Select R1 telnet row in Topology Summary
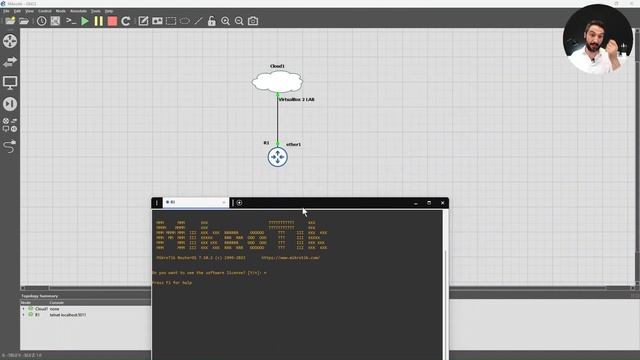Screen dimensions: 640x360 pyautogui.click(x=86, y=315)
